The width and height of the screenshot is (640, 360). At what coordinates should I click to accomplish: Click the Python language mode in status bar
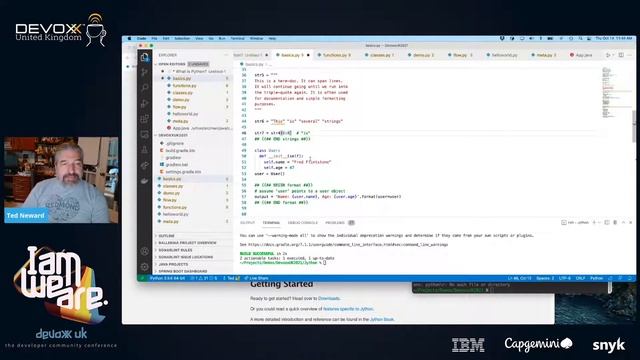click(x=596, y=278)
